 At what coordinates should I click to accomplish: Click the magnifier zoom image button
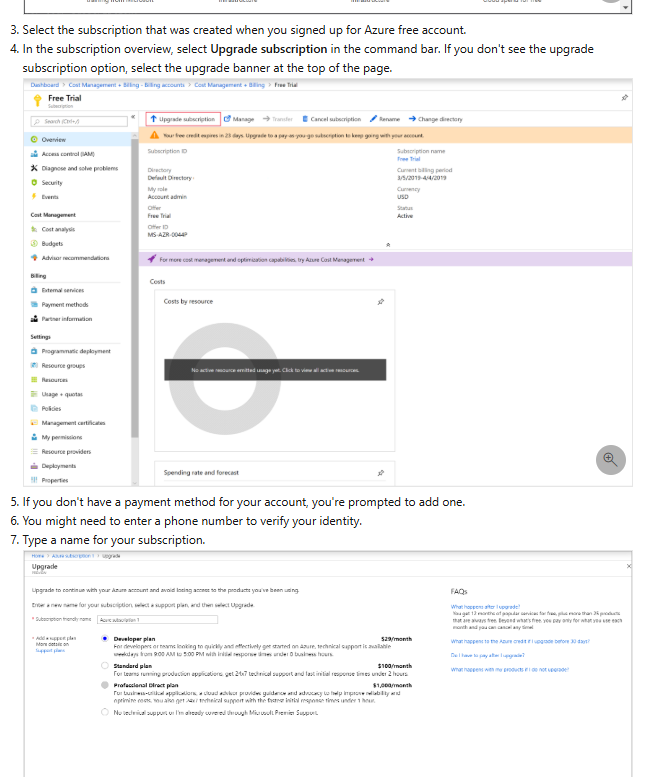(x=610, y=460)
